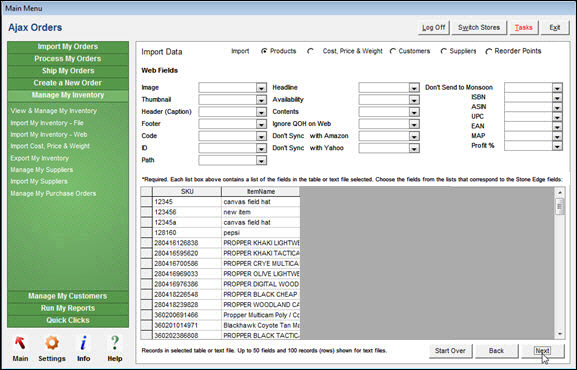Click the records table scroll down arrow
The width and height of the screenshot is (577, 370).
point(560,334)
